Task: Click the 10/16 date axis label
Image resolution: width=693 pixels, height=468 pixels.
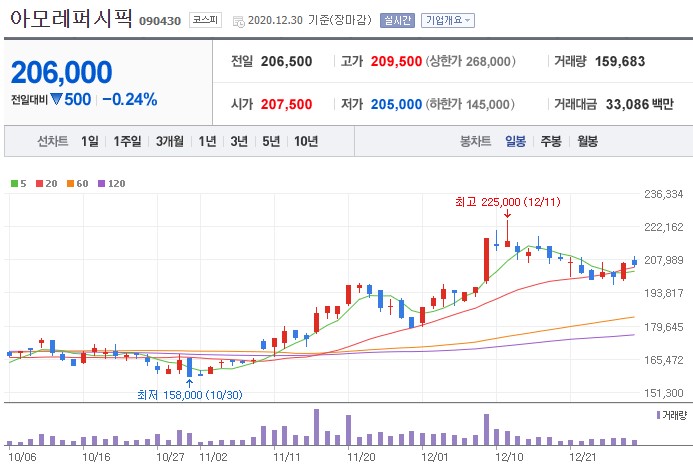Action: [x=96, y=457]
